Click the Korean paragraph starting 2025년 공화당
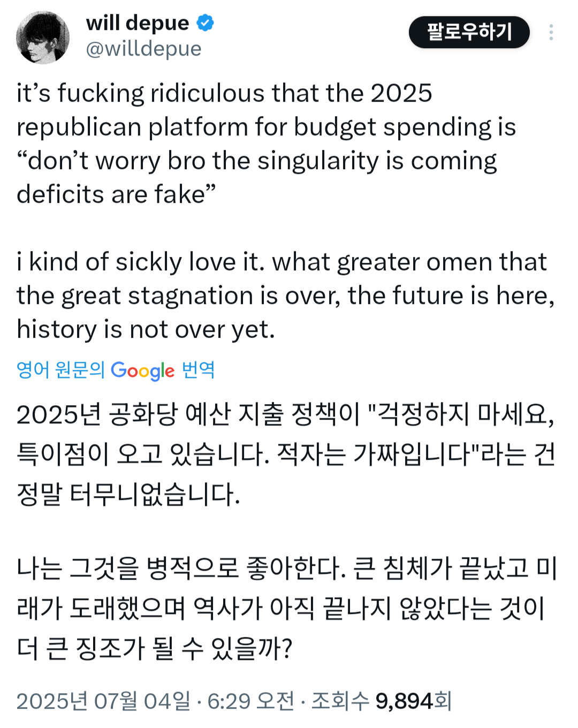The height and width of the screenshot is (728, 578). [x=286, y=454]
